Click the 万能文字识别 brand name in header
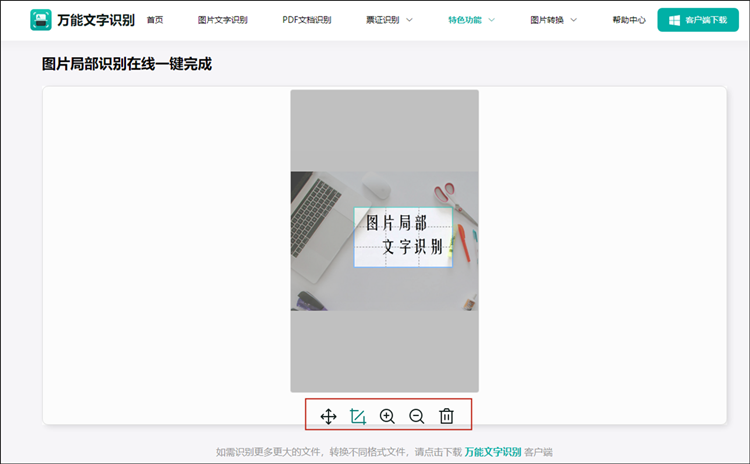Screen dimensions: 750x464 [96, 20]
